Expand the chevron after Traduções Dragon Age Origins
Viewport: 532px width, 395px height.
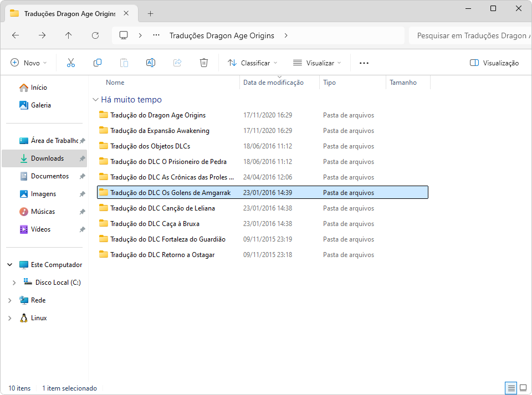286,35
